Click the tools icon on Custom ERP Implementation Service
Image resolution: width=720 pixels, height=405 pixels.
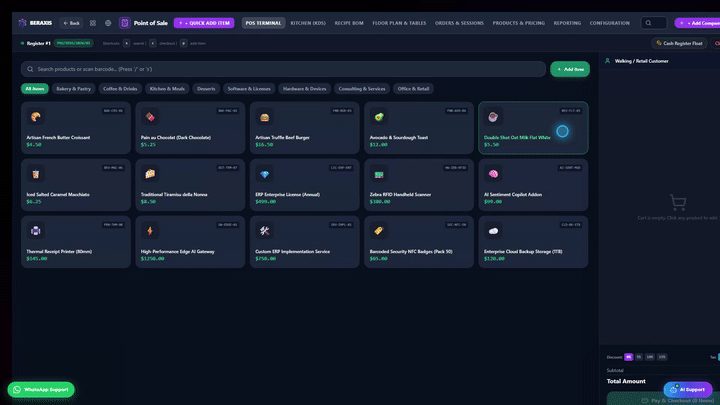tap(264, 231)
